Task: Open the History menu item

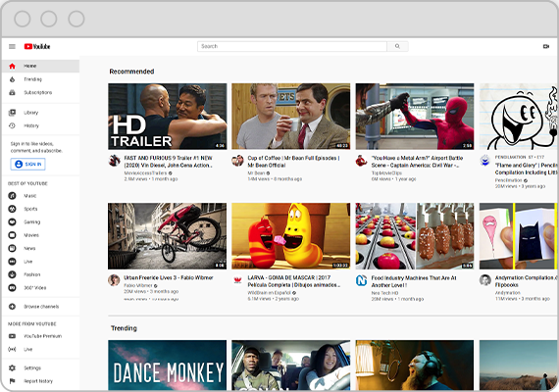Action: coord(40,125)
